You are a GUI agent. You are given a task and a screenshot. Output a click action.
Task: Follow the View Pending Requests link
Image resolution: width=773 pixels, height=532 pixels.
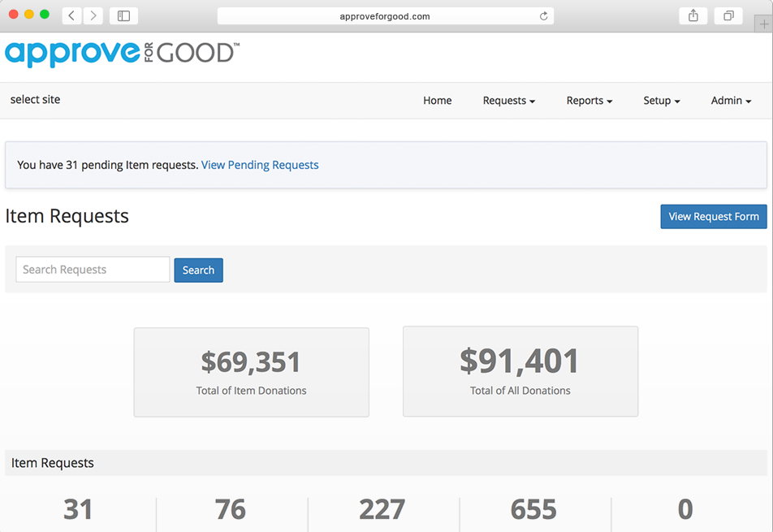[x=260, y=165]
